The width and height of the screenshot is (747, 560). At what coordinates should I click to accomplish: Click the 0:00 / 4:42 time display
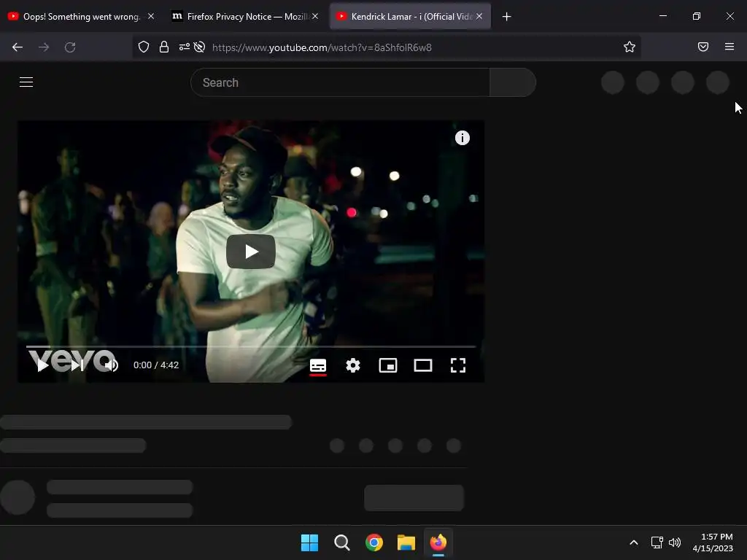click(156, 365)
